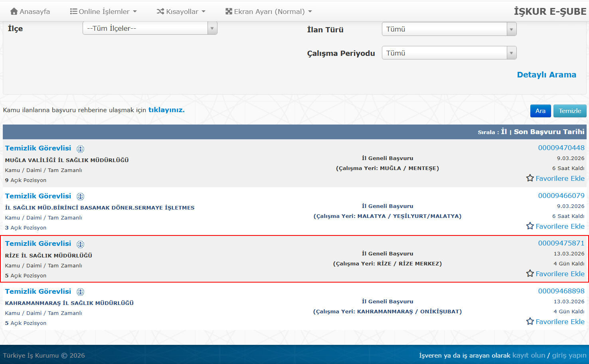
Task: Click the emblem icon beside Malatya Temizlik Görevlisi
Action: pos(80,196)
